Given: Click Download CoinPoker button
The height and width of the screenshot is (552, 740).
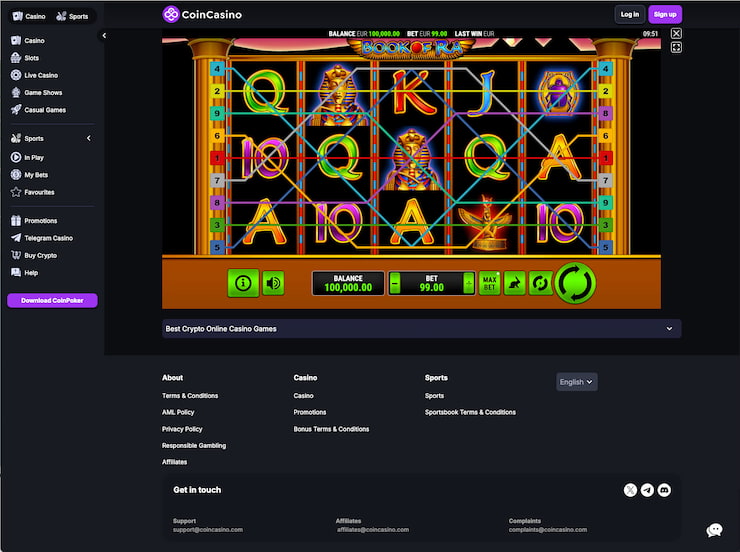Looking at the screenshot, I should pyautogui.click(x=52, y=301).
